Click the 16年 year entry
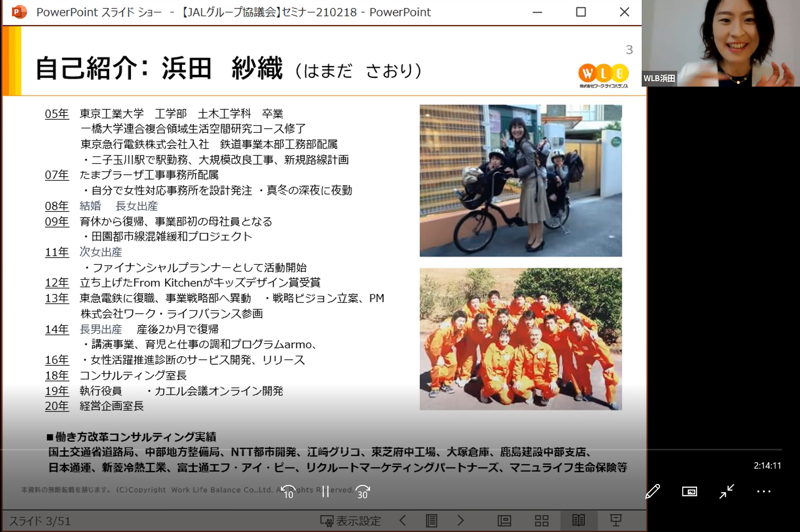The height and width of the screenshot is (532, 800). point(57,360)
